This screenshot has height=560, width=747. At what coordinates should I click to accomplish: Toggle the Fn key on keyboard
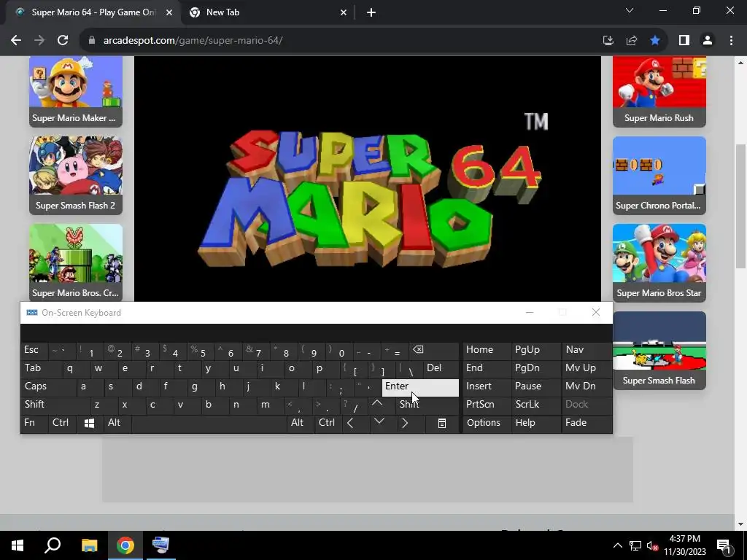click(34, 423)
